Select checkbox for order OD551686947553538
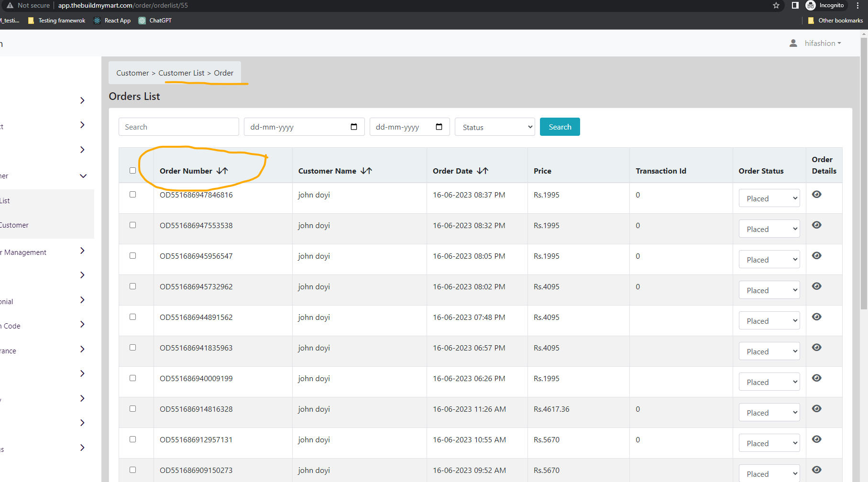Image resolution: width=868 pixels, height=482 pixels. 133,225
